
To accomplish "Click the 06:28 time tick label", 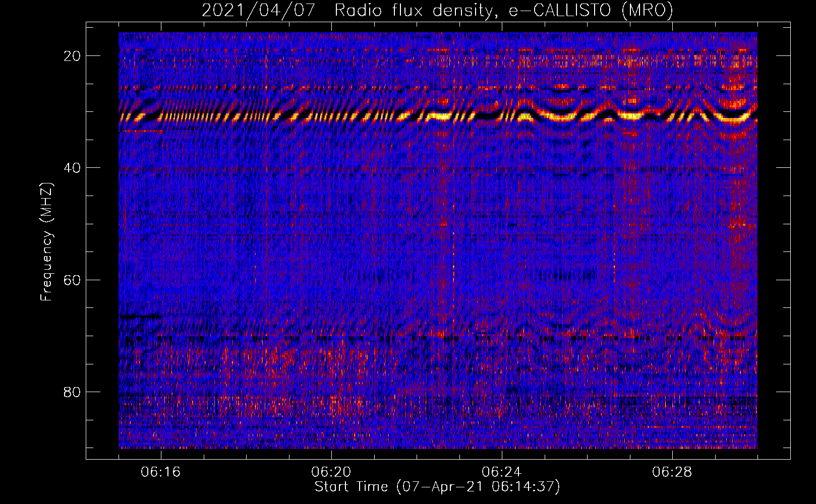I will coord(672,472).
